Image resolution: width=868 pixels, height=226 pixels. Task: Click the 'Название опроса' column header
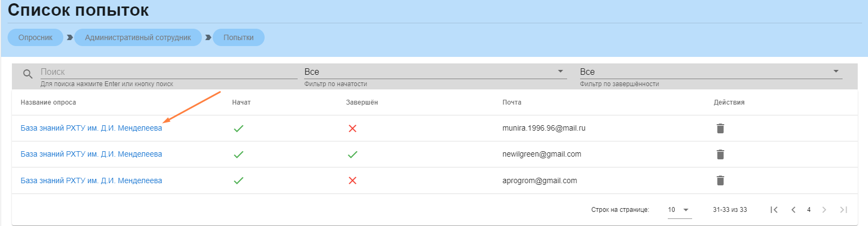(48, 102)
